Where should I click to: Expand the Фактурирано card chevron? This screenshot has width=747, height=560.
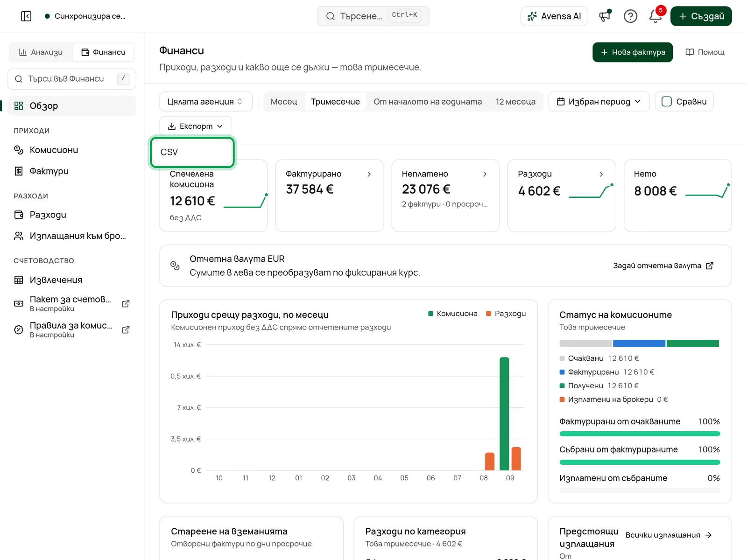coord(369,174)
